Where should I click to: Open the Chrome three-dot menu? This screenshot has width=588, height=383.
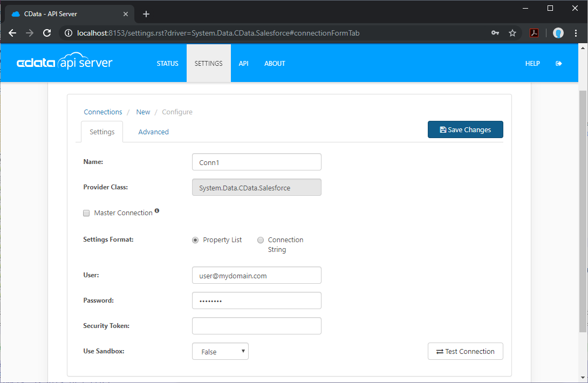576,33
